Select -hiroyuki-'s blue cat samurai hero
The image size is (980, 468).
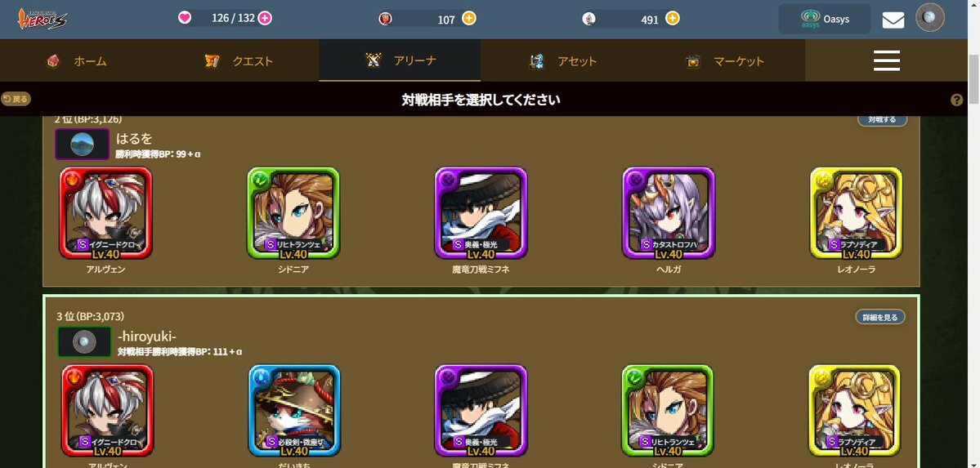pyautogui.click(x=294, y=411)
